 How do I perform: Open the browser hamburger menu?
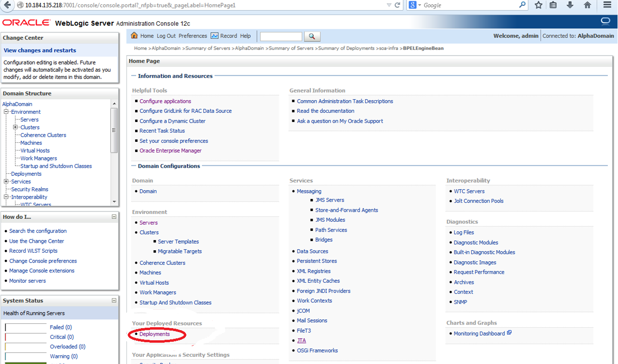607,5
